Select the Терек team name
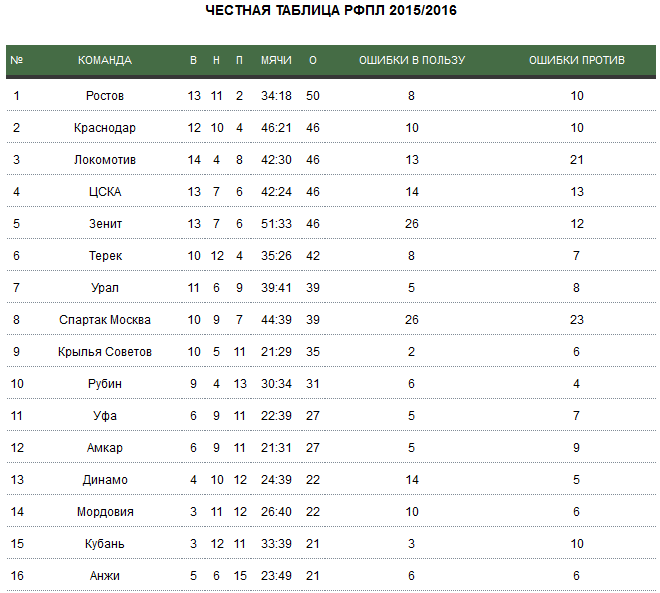The width and height of the screenshot is (660, 593). pos(105,255)
